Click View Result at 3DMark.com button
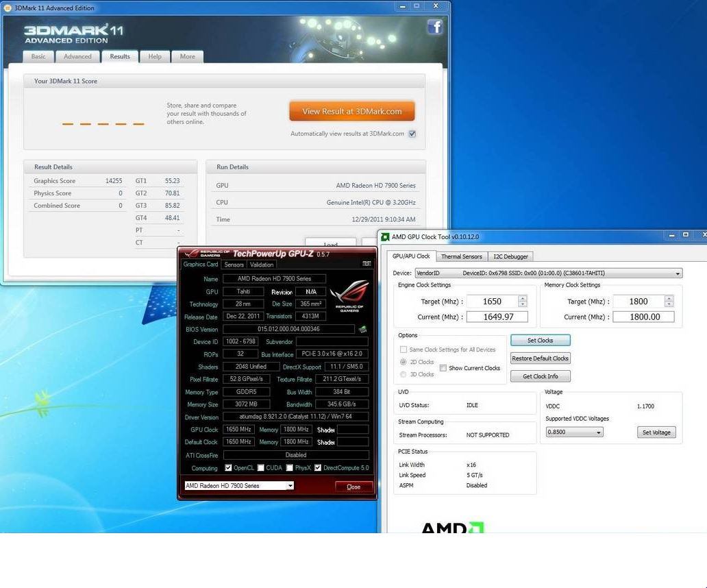Screen dimensions: 707x588 point(351,112)
